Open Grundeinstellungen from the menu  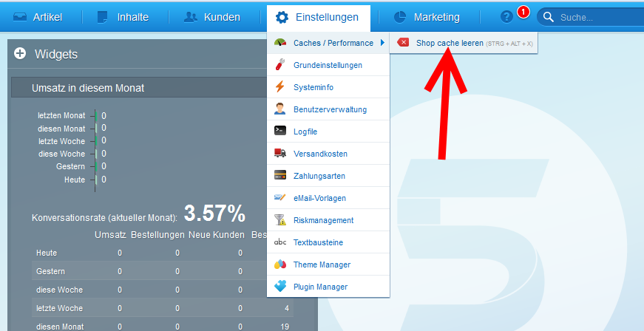point(328,65)
